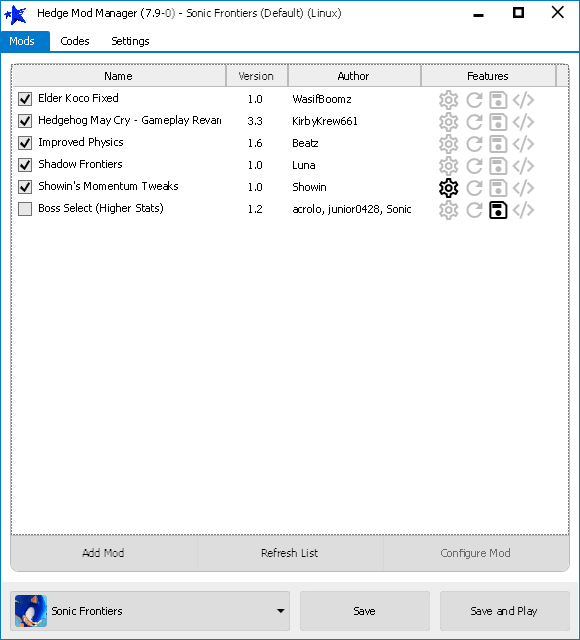Click gear icon in Hedgehog May Cry row
The width and height of the screenshot is (580, 640).
click(448, 122)
